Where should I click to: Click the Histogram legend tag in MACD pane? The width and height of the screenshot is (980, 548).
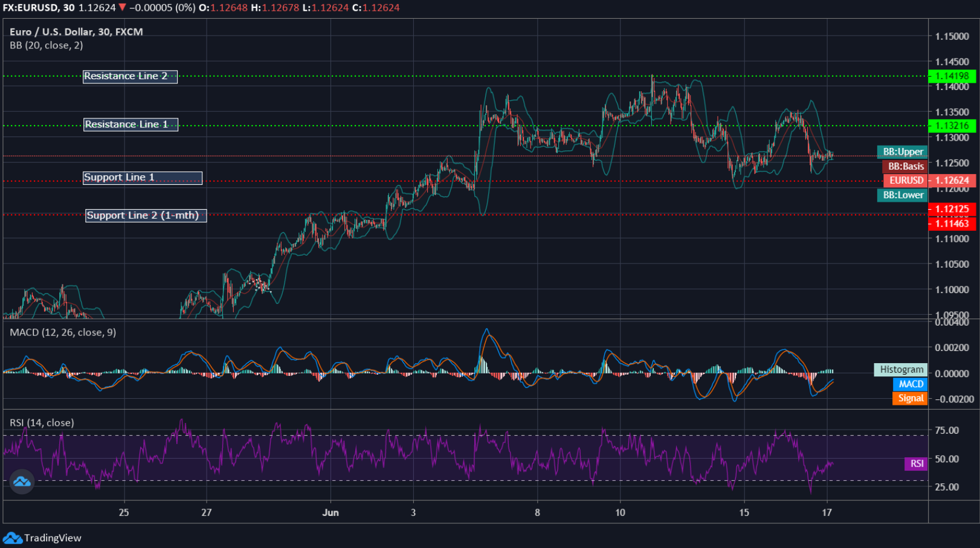[x=899, y=369]
